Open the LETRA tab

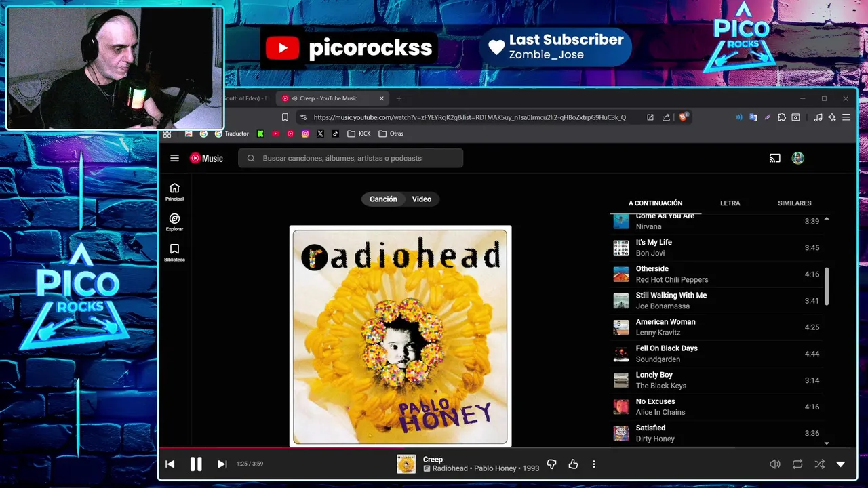[x=730, y=203]
